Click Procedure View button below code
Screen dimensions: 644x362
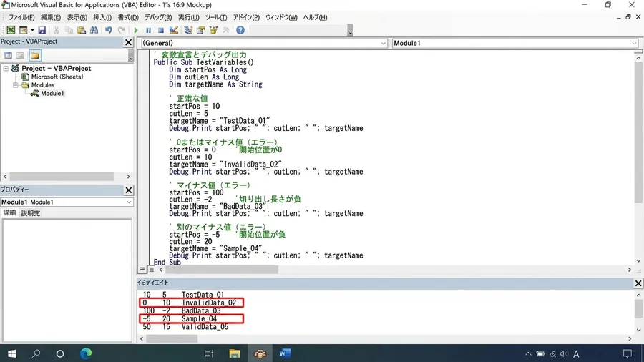tap(142, 269)
